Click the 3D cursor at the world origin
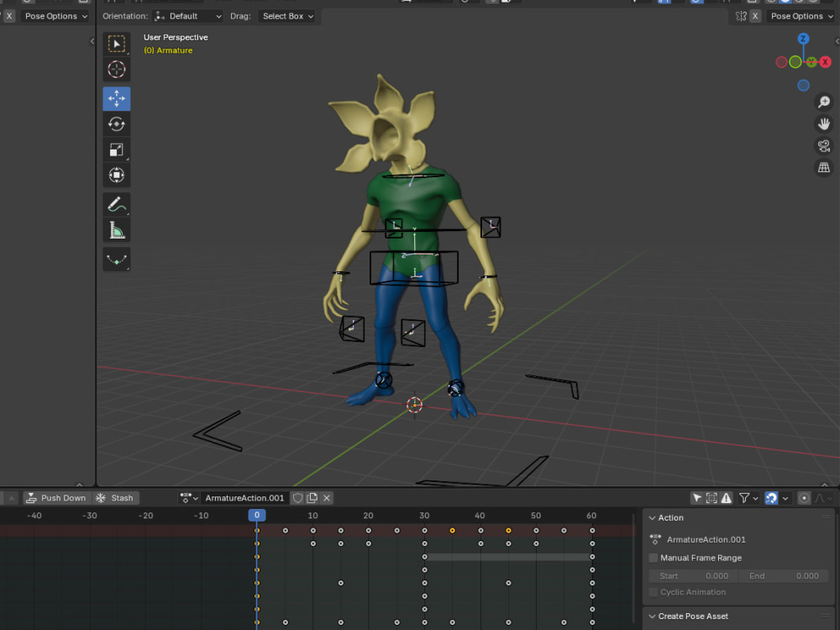The image size is (840, 630). [415, 405]
